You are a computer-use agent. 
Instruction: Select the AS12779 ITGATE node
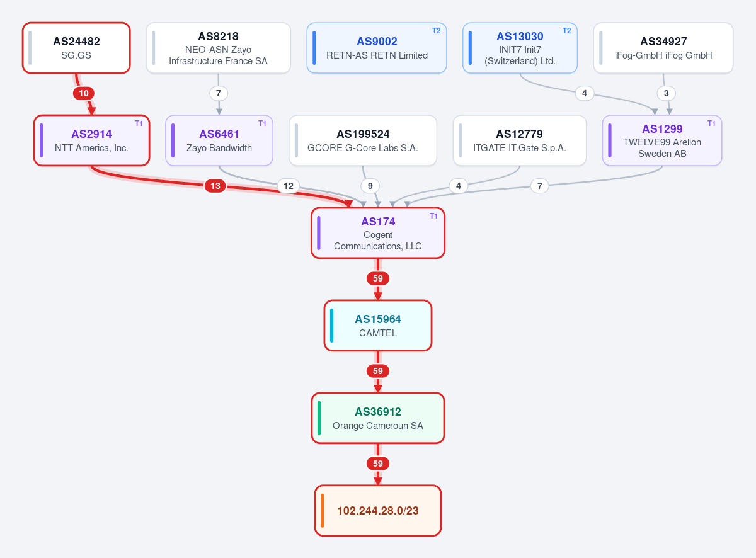tap(520, 140)
